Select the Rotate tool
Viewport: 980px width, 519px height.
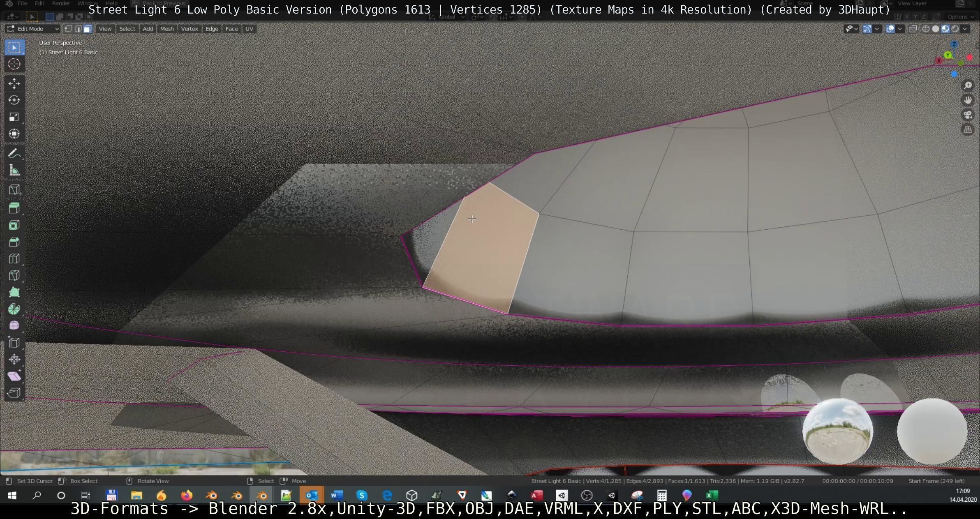14,100
